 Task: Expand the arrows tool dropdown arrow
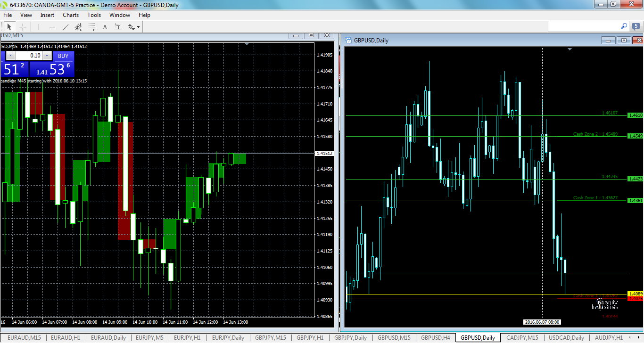(139, 27)
